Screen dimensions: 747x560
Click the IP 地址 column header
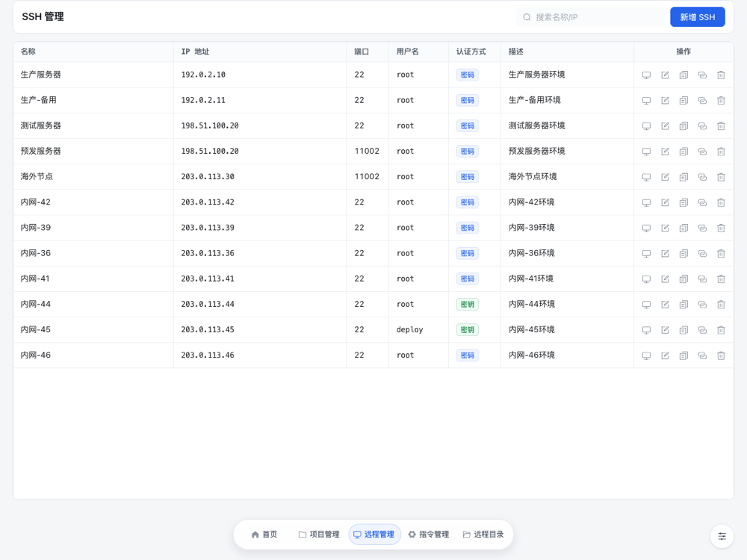(x=195, y=52)
